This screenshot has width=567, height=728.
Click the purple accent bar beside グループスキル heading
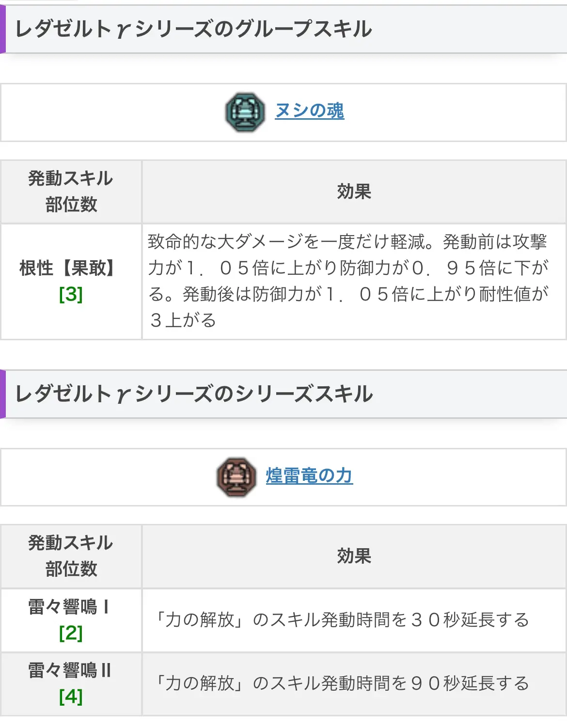2,29
